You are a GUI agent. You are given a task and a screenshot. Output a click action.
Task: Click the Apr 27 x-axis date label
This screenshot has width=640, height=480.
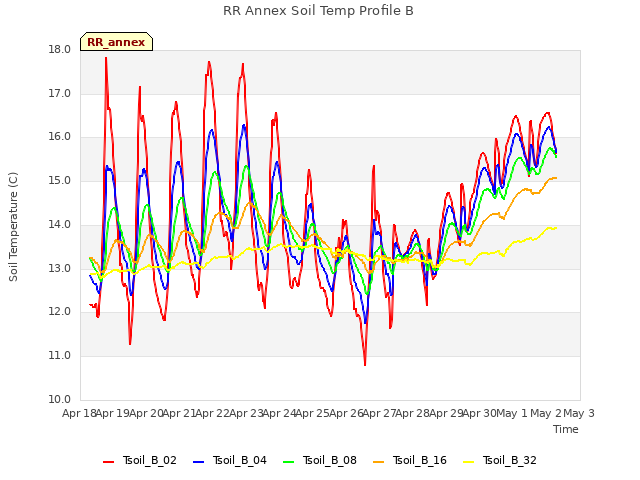click(380, 413)
